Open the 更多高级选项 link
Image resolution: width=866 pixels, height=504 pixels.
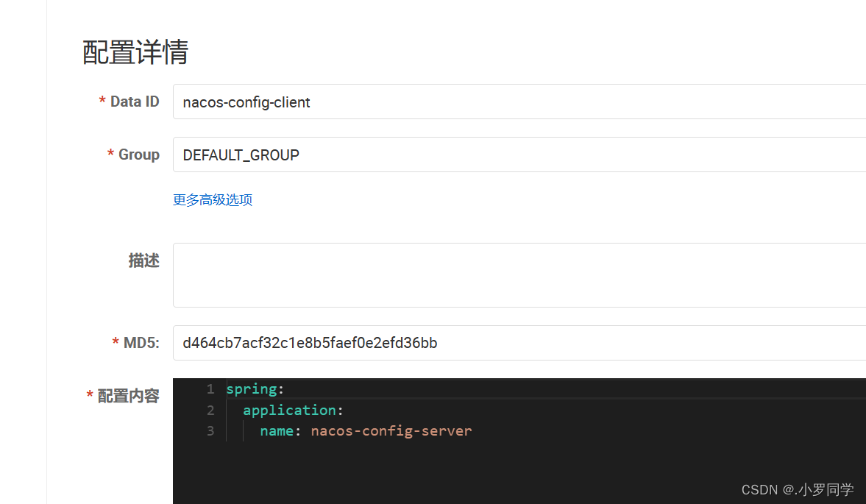213,200
